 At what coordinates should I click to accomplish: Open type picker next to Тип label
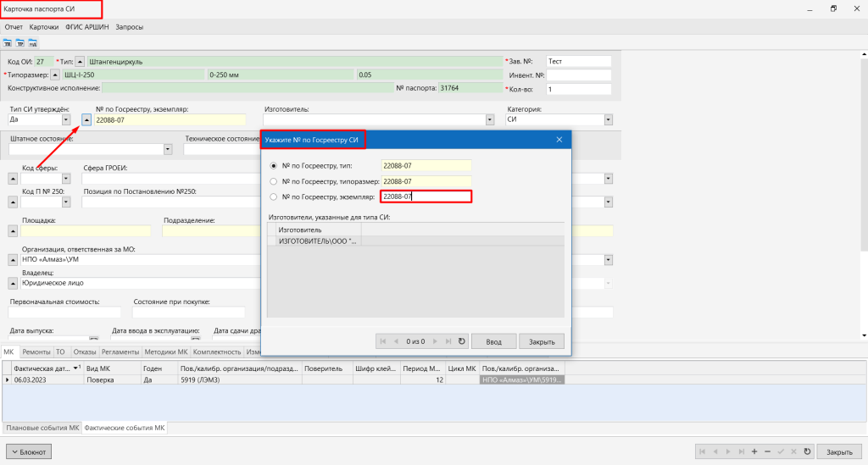pos(81,61)
